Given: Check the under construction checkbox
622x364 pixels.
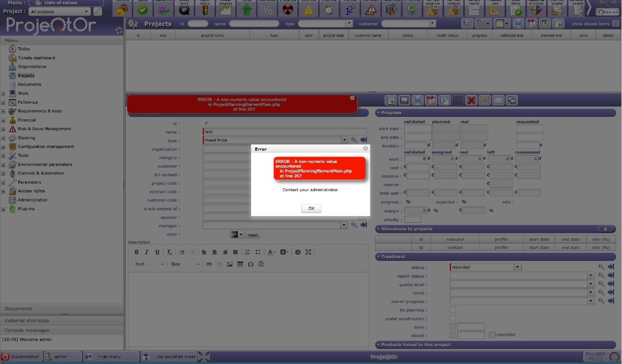Looking at the screenshot, I should tap(453, 318).
